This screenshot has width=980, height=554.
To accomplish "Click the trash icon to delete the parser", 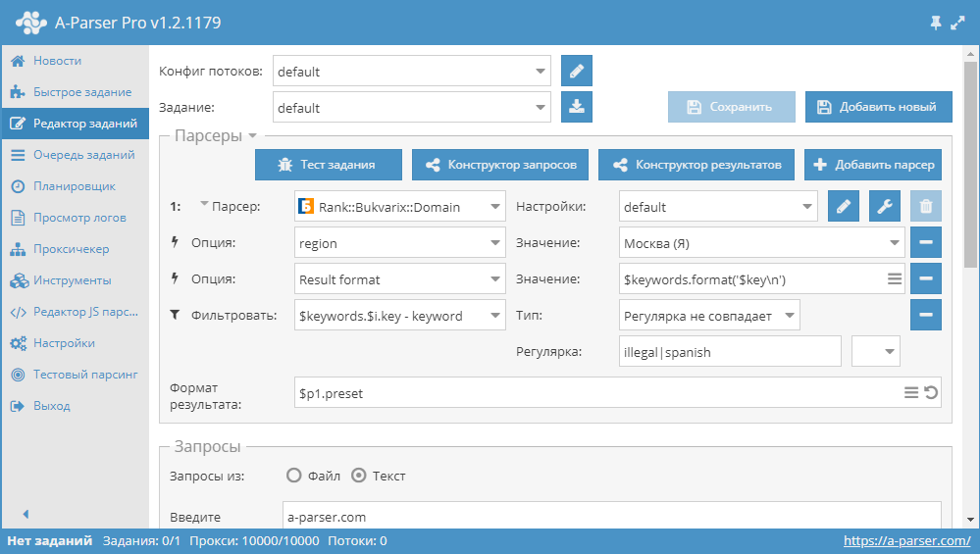I will (x=926, y=207).
